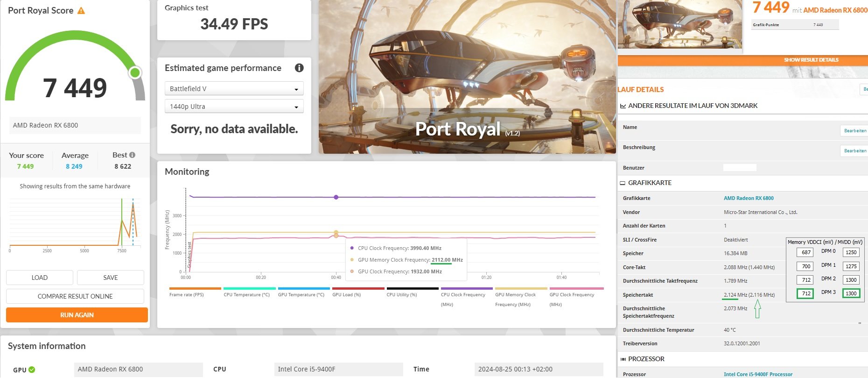Click the Vendor Micro-Star International text
The width and height of the screenshot is (868, 378).
point(761,212)
